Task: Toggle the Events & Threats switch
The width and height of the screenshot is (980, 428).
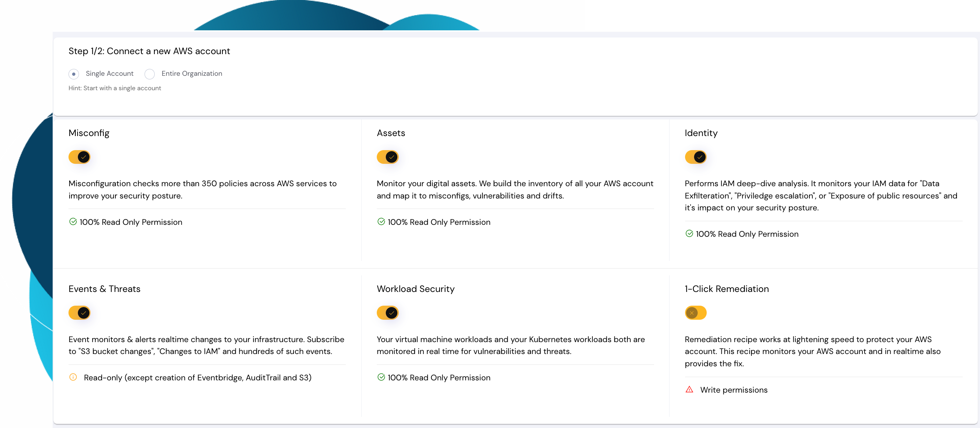Action: (80, 313)
